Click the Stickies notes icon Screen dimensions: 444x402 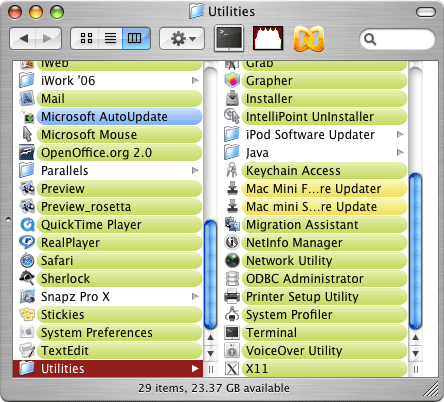coord(27,314)
